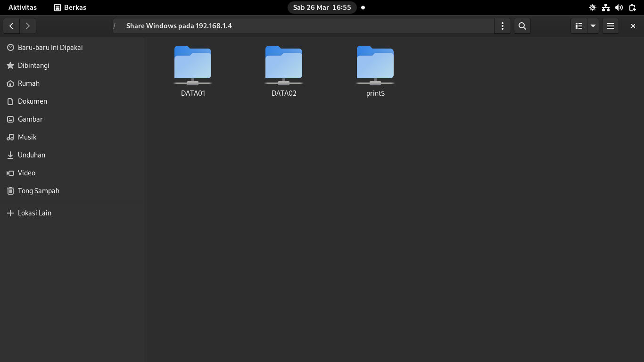Open the Dokumen folder from sidebar

(72, 101)
